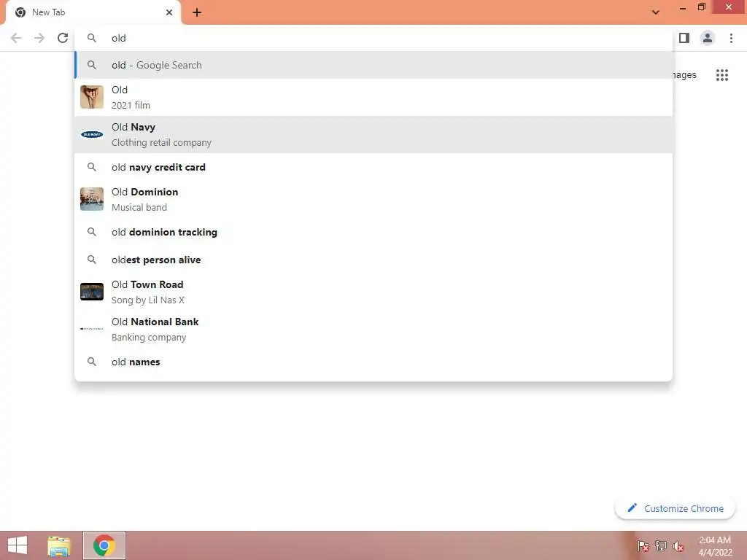
Task: Click the Old film poster thumbnail
Action: click(x=92, y=97)
